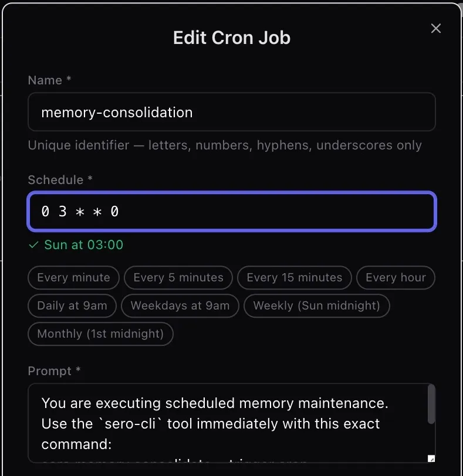This screenshot has width=463, height=476.
Task: Click the Prompt text area scrollbar
Action: [431, 404]
